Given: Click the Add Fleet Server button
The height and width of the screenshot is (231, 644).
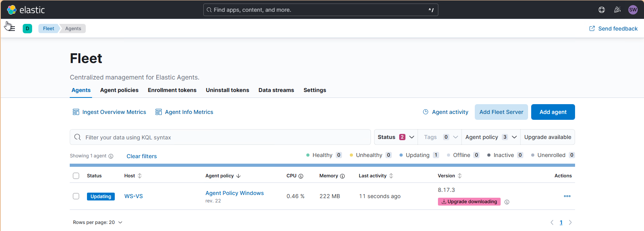Looking at the screenshot, I should 501,112.
